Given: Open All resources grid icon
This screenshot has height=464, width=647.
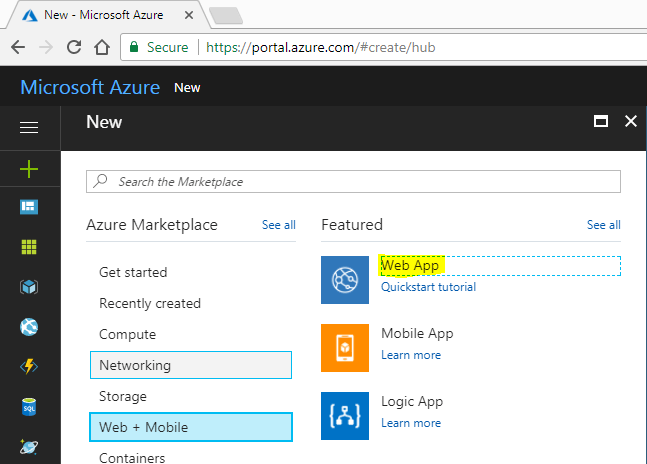Looking at the screenshot, I should coord(29,247).
